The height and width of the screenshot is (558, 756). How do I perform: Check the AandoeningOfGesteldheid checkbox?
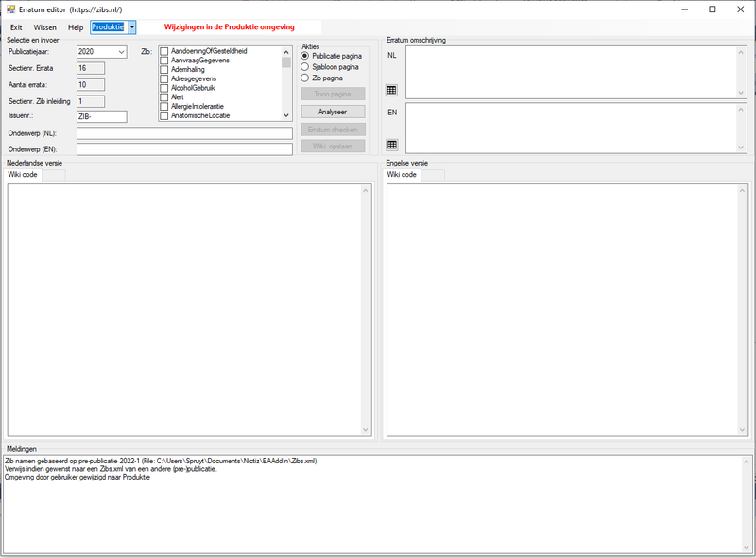[163, 51]
